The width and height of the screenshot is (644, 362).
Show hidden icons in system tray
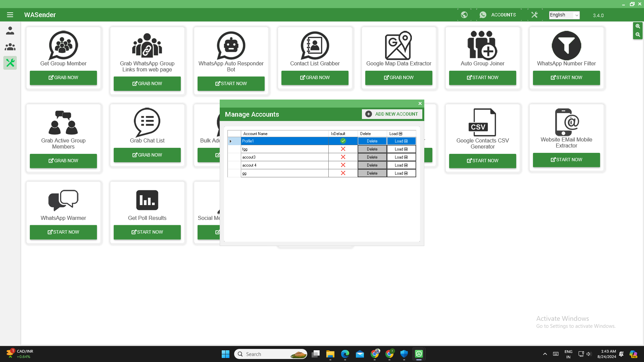coord(545,354)
